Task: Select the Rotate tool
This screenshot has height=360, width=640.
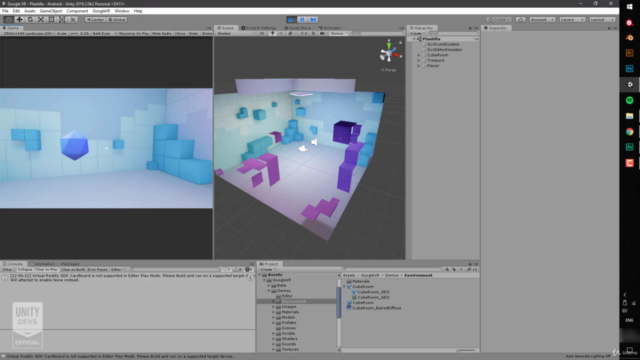Action: pos(30,20)
